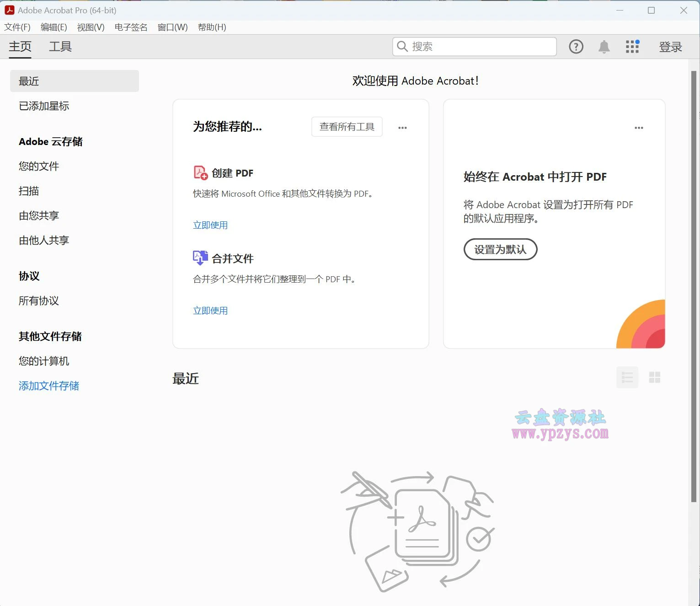700x606 pixels.
Task: Open the app grid waffle icon
Action: point(632,46)
